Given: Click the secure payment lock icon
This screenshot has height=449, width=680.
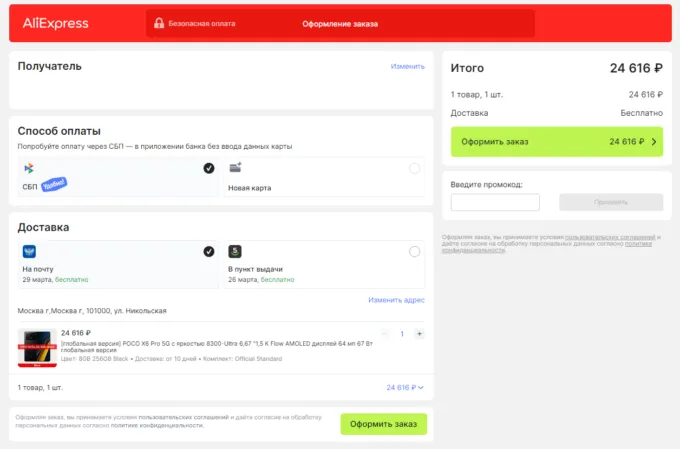Looking at the screenshot, I should 159,23.
